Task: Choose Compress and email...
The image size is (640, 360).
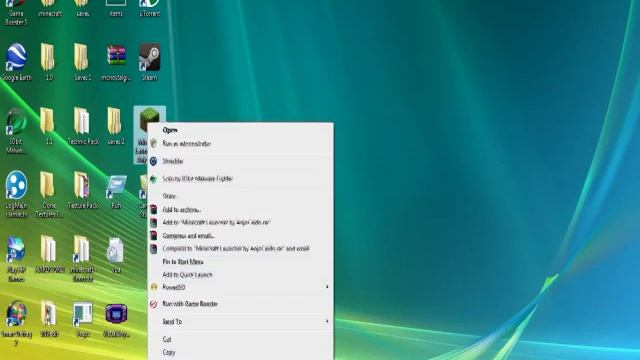Action: click(240, 236)
